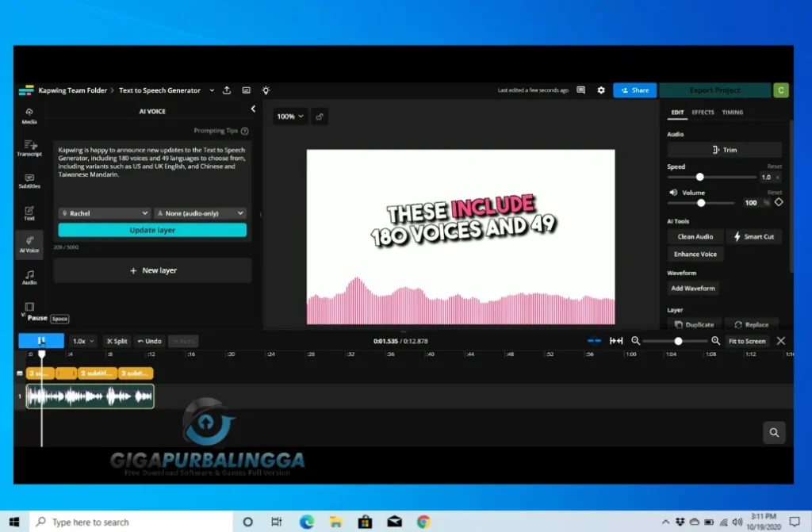
Task: Open the Subtitles panel
Action: pos(29,181)
